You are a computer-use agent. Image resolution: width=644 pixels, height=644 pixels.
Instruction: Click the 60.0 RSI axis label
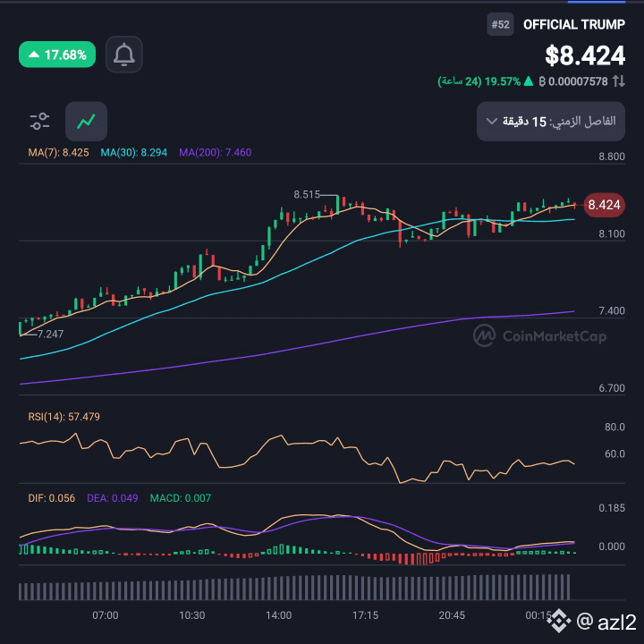pyautogui.click(x=614, y=453)
